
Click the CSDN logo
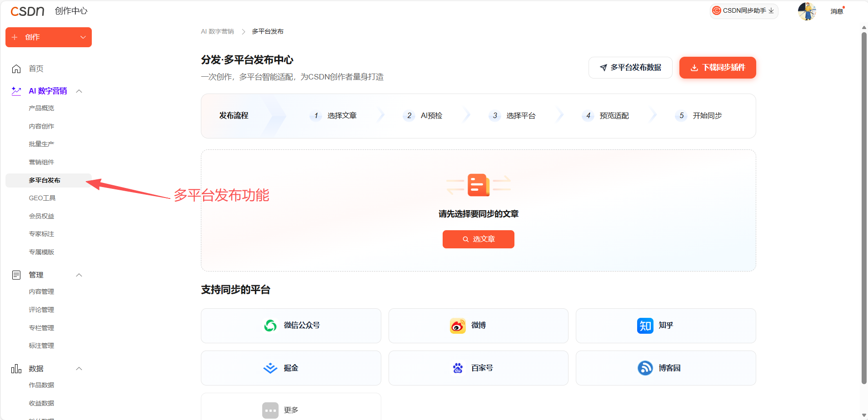pos(27,11)
